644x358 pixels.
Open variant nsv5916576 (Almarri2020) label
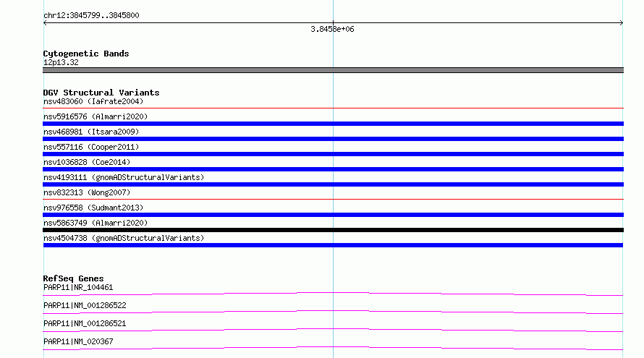(x=96, y=116)
